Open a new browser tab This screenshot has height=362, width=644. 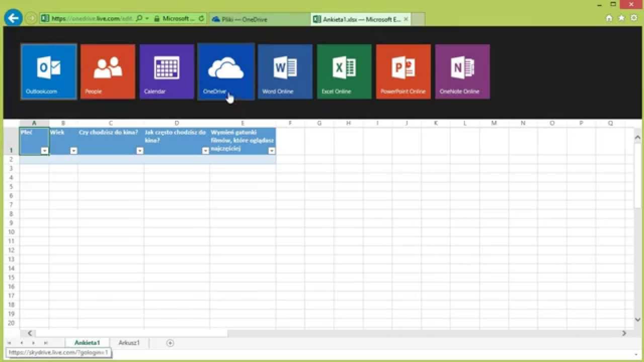click(419, 19)
